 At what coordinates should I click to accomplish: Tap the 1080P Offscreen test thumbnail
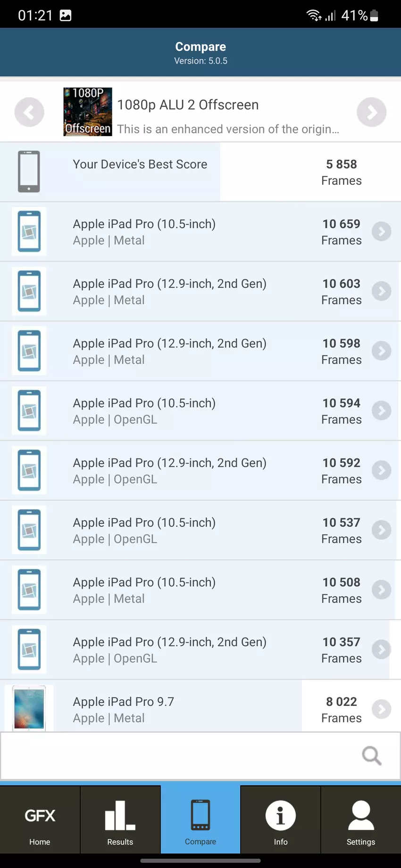88,112
